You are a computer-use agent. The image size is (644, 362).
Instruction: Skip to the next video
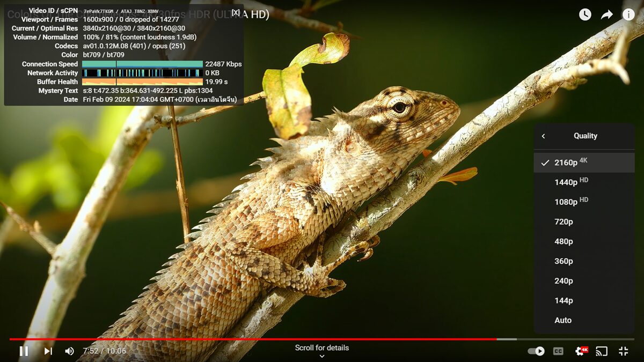[x=48, y=351]
